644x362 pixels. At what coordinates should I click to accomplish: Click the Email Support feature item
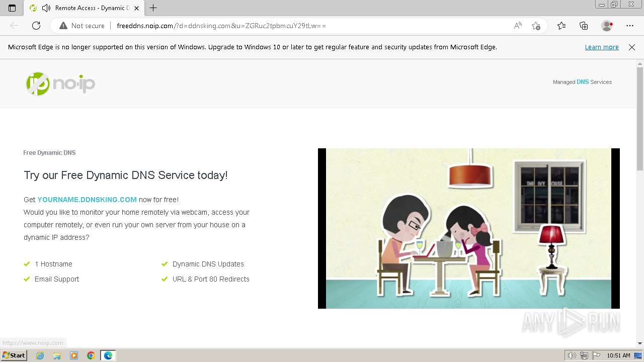[x=57, y=279]
